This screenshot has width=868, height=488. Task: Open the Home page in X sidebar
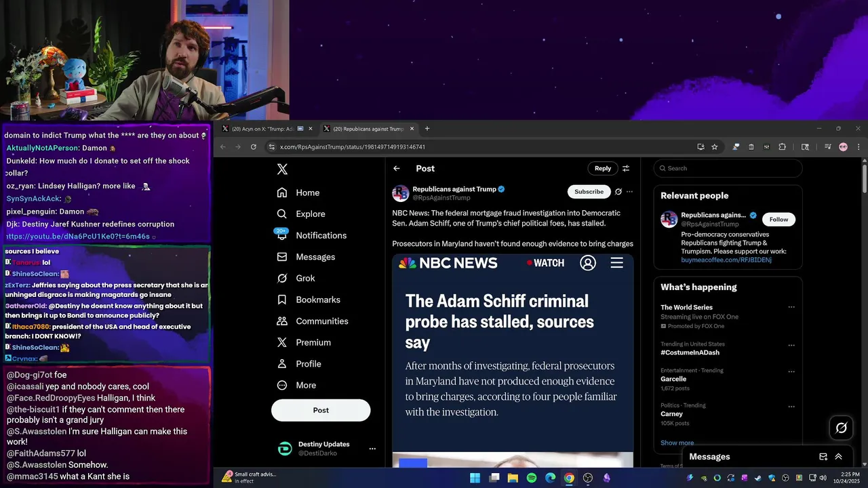tap(298, 192)
